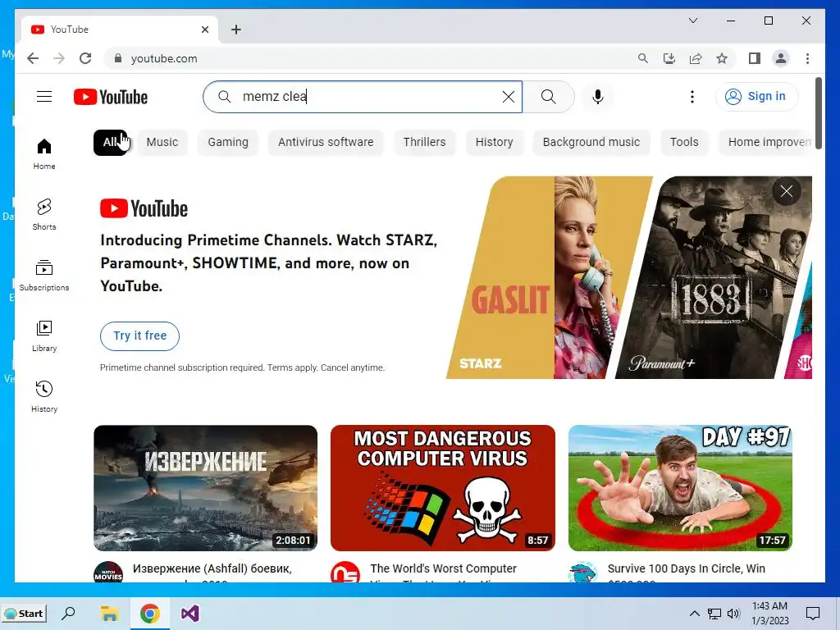Show hidden system tray icons
The width and height of the screenshot is (840, 630).
pyautogui.click(x=694, y=614)
